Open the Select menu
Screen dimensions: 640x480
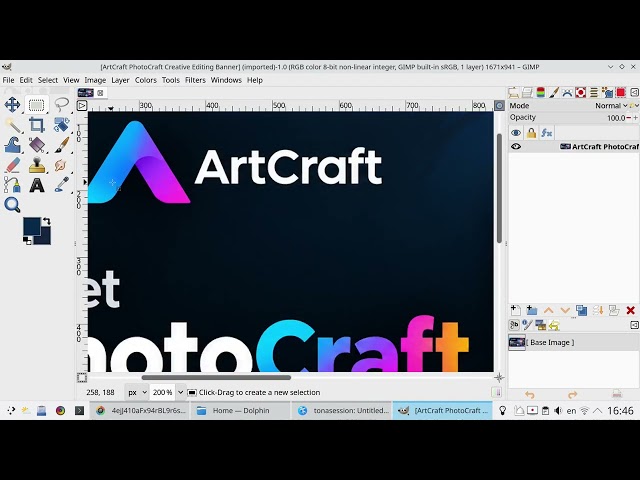pos(48,80)
